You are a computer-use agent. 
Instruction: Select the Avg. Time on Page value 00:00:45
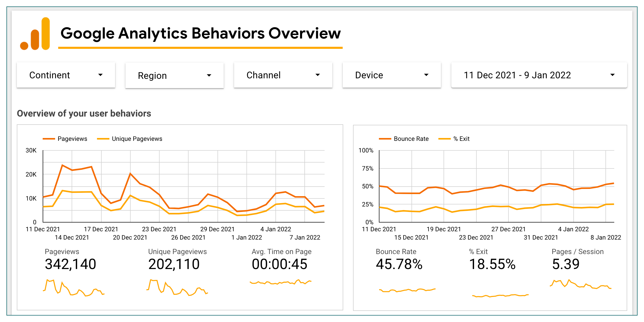(x=280, y=264)
